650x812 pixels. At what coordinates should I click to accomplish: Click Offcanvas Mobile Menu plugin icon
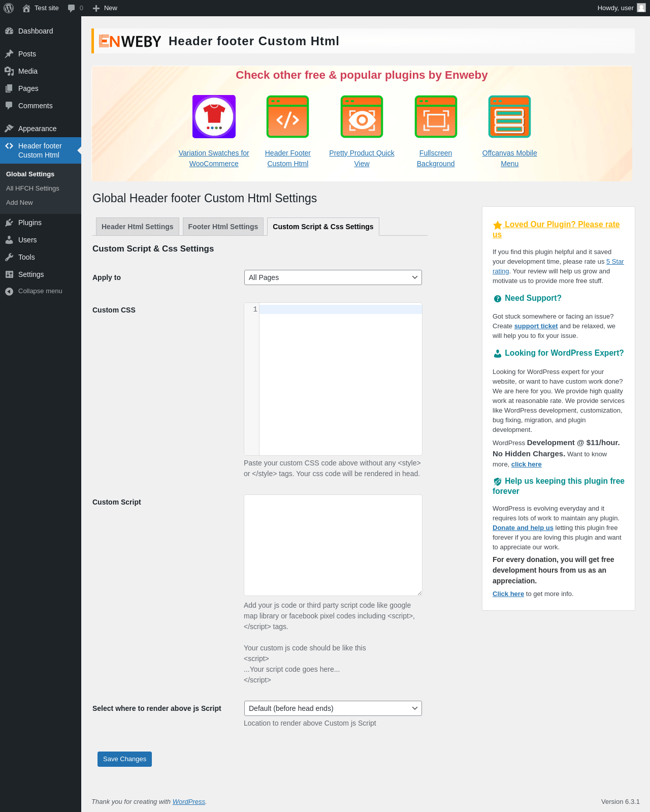pos(510,116)
